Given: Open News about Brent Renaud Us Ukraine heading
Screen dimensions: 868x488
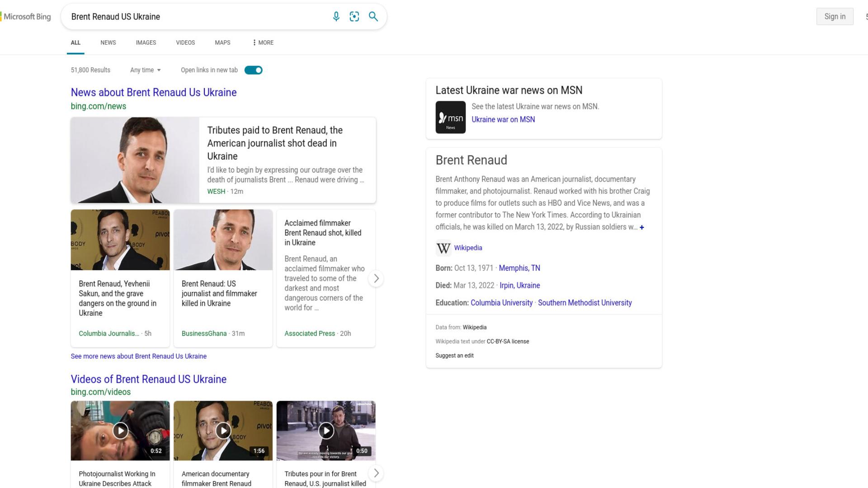Looking at the screenshot, I should 154,92.
